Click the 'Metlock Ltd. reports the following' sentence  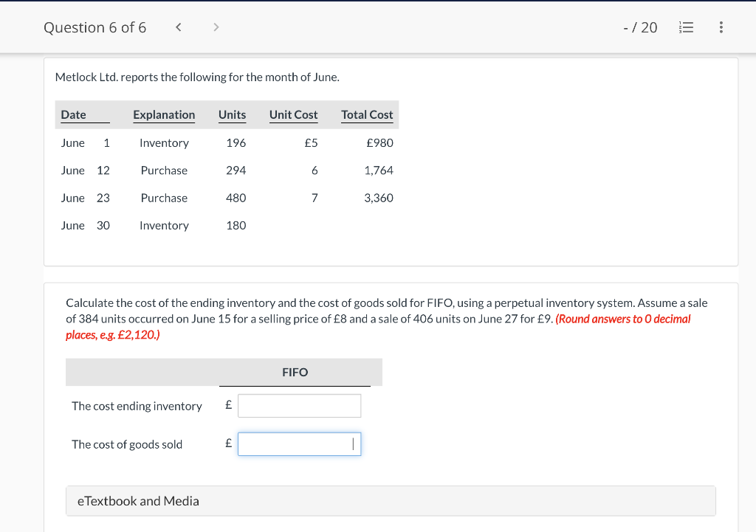coord(197,77)
